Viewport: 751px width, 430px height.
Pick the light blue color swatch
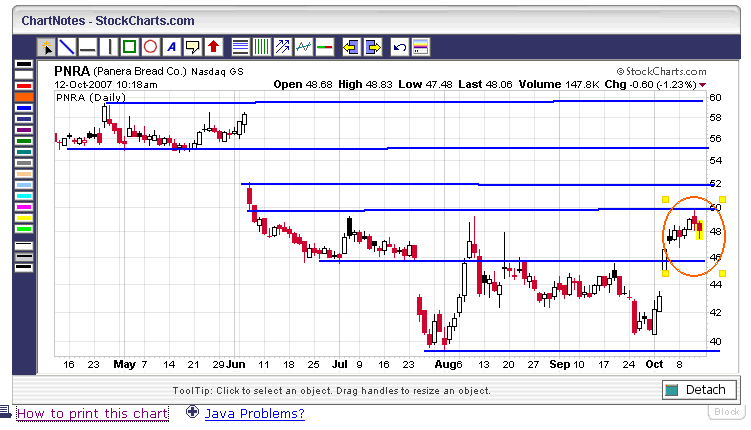(24, 185)
